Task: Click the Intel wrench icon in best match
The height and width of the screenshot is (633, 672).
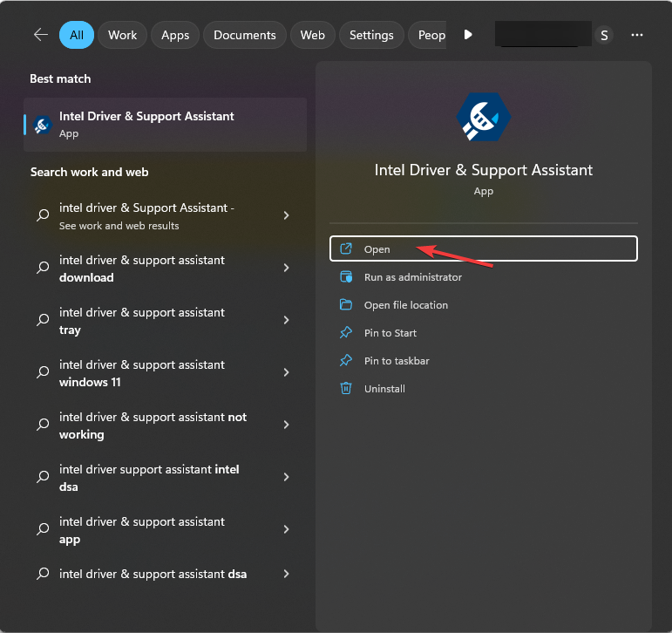Action: click(43, 125)
